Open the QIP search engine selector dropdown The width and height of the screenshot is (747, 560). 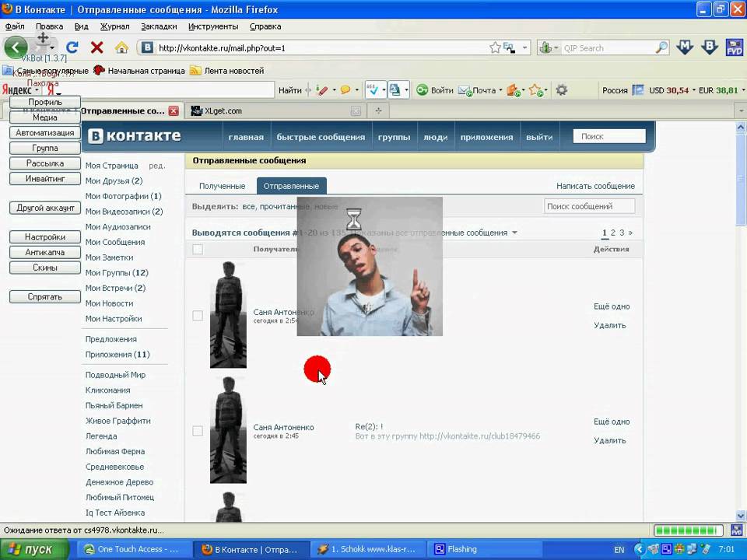[549, 47]
